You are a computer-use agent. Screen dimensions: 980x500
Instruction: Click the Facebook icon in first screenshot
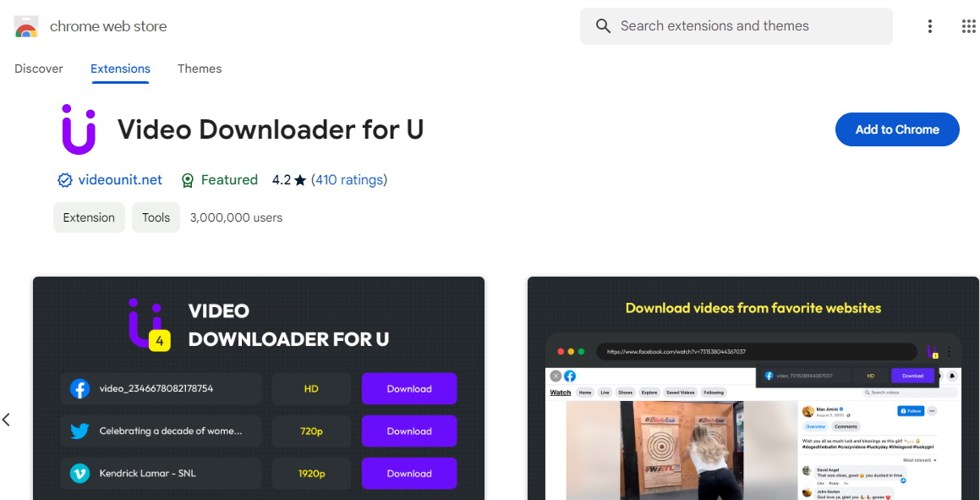coord(80,389)
